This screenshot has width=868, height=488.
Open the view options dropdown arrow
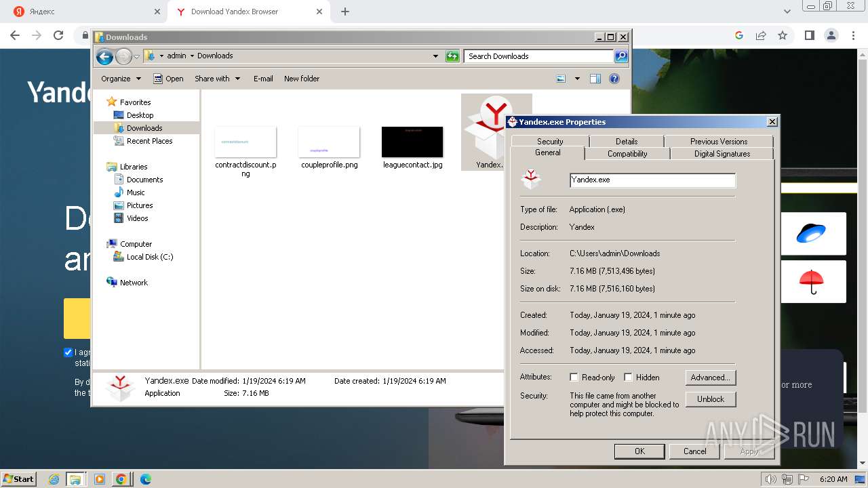coord(577,79)
